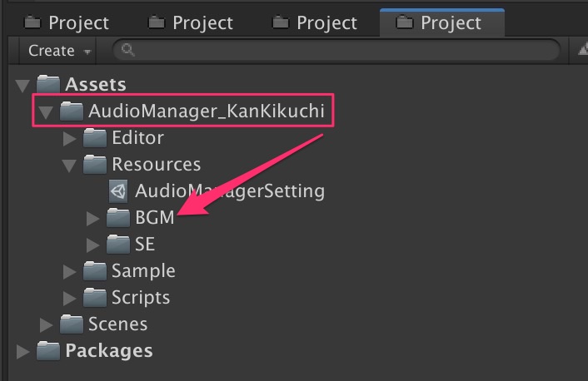Open the Create dropdown menu
588x381 pixels.
tap(58, 51)
